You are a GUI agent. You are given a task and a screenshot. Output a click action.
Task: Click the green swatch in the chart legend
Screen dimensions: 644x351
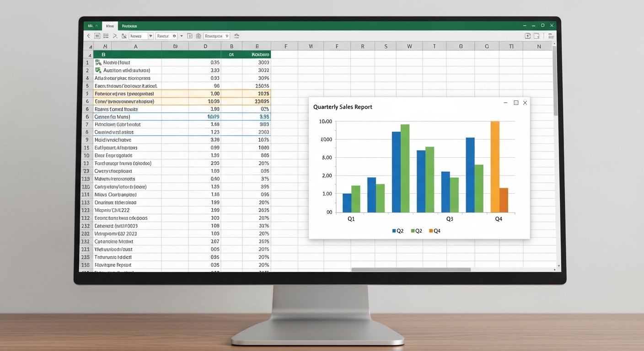pyautogui.click(x=413, y=231)
